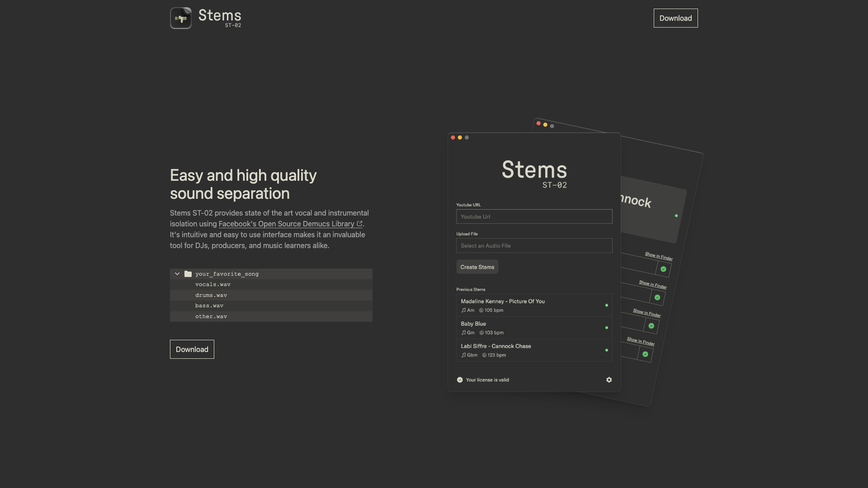
Task: Open the settings gear icon
Action: (609, 380)
